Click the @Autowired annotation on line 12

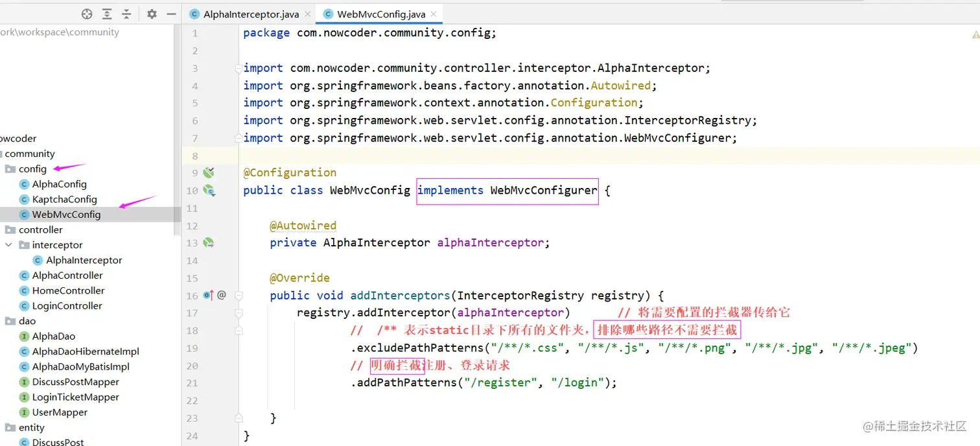[303, 226]
